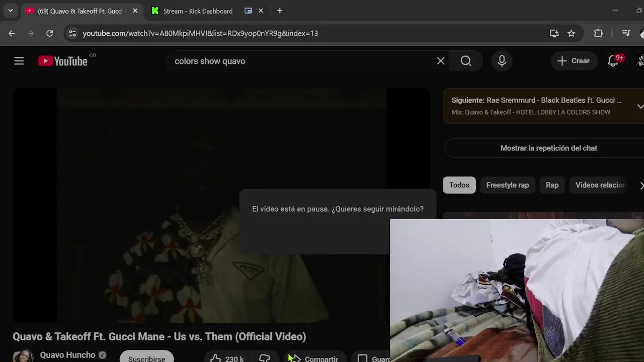This screenshot has width=644, height=362.
Task: Go to the YouTube home logo
Action: click(63, 61)
